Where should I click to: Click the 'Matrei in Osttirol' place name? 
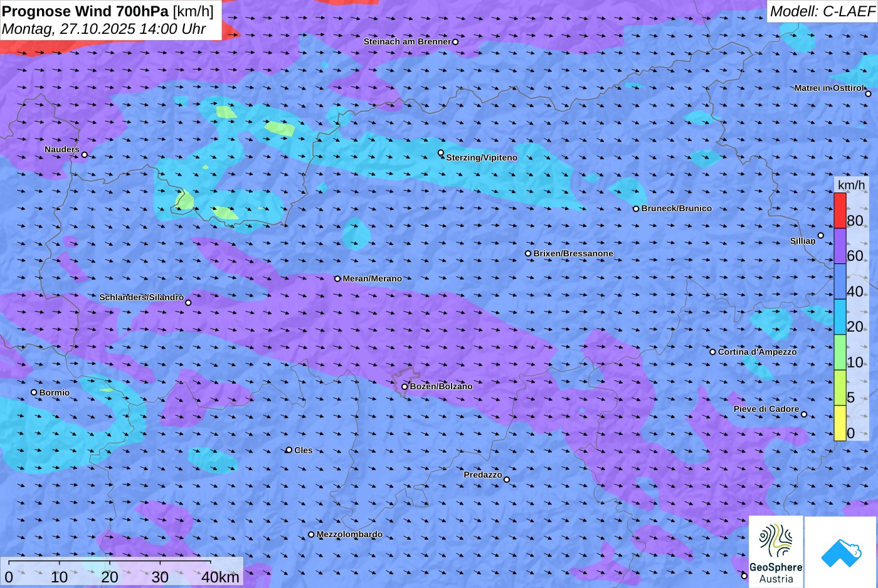pos(829,88)
